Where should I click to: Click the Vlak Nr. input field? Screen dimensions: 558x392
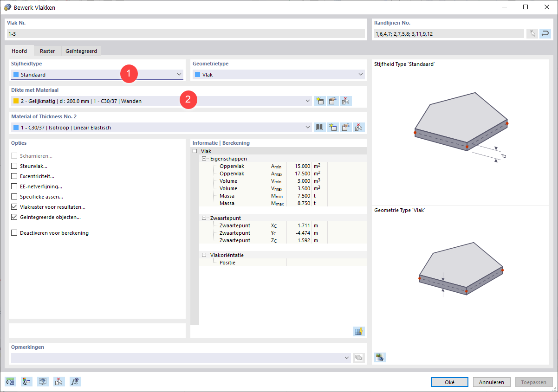pos(186,33)
